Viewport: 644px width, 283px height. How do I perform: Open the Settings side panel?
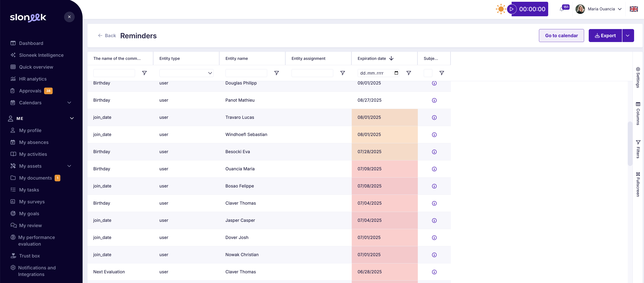tap(638, 77)
